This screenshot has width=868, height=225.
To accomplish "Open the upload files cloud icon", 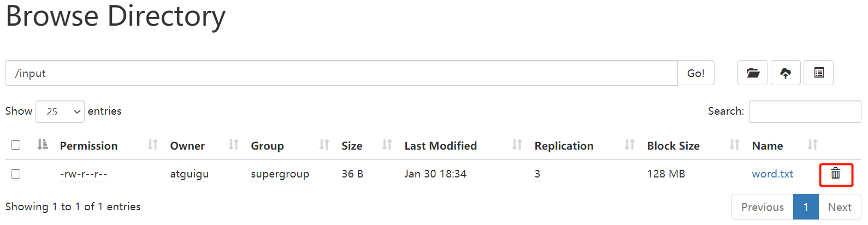I will click(x=786, y=73).
